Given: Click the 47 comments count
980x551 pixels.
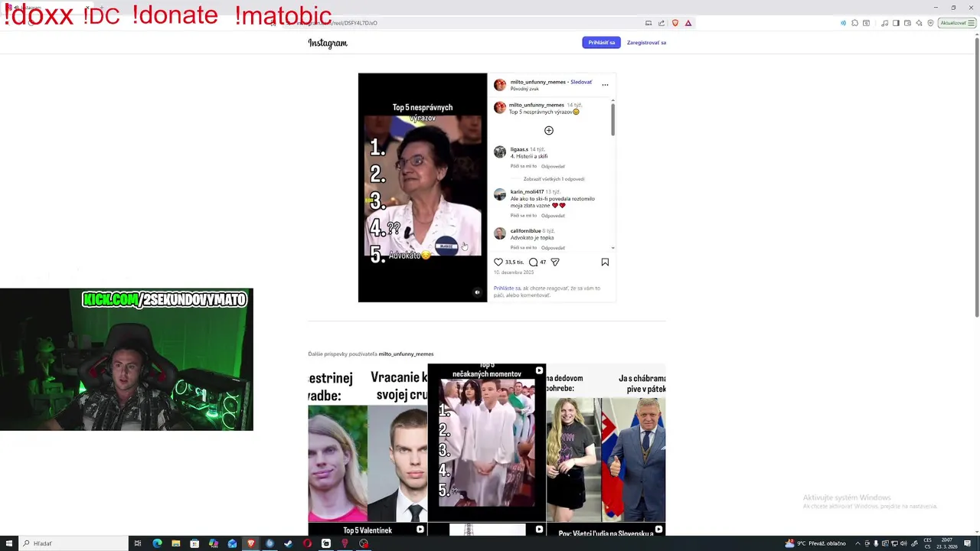Looking at the screenshot, I should 543,262.
